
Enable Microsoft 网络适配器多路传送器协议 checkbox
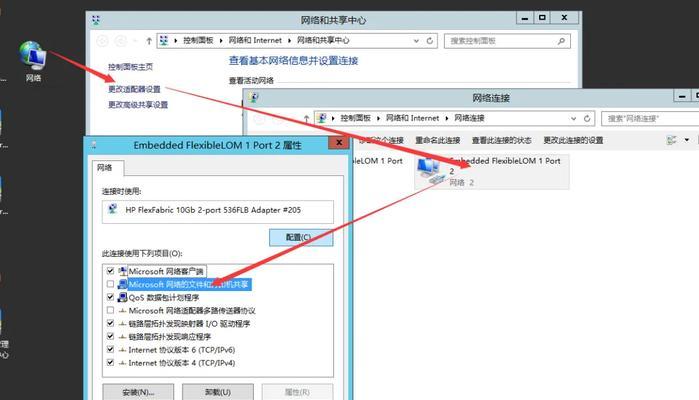click(110, 310)
